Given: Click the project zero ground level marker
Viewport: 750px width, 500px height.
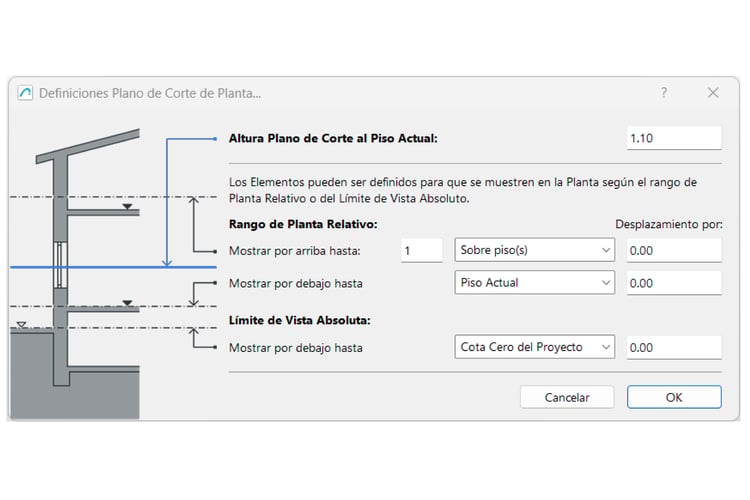Looking at the screenshot, I should pos(22,325).
